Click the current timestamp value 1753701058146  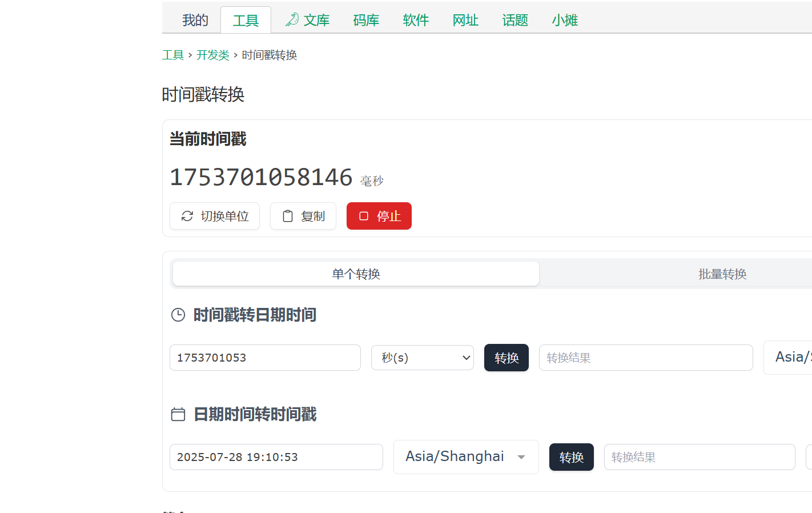point(262,177)
